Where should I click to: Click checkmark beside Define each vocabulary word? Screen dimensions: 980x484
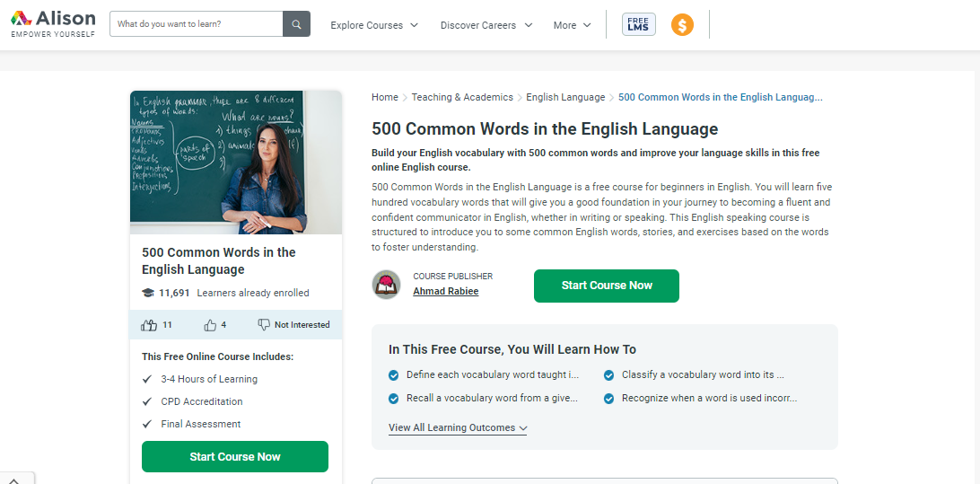click(393, 375)
